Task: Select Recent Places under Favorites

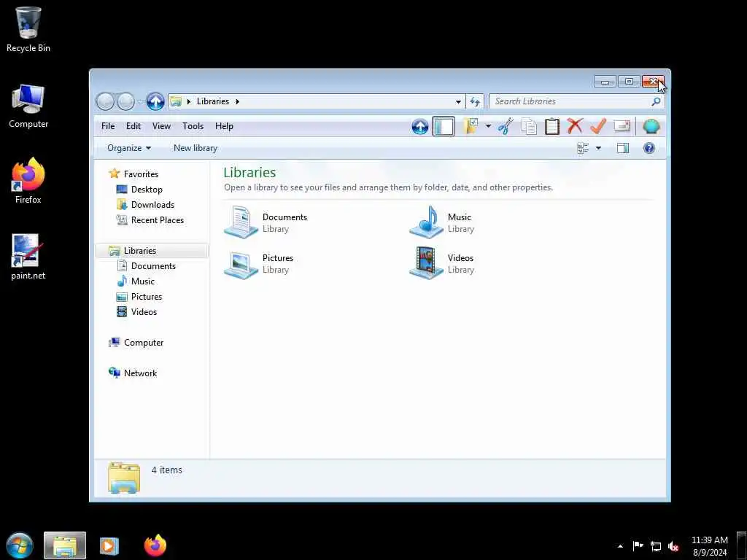Action: 158,220
